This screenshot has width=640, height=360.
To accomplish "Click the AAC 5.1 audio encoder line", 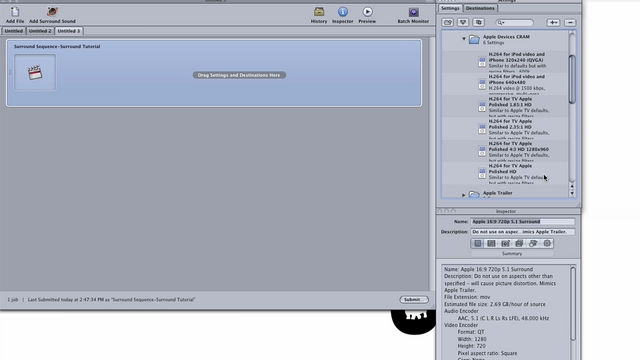I will 503,318.
